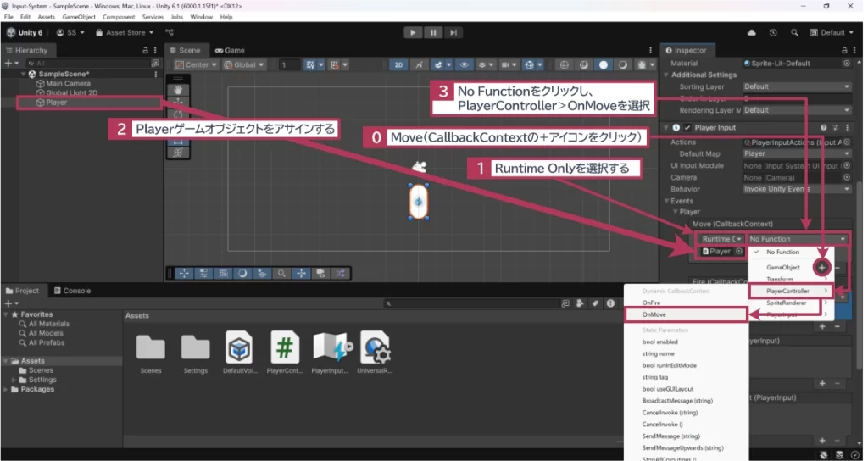868x461 pixels.
Task: Click the Pause button in the toolbar
Action: (x=433, y=32)
